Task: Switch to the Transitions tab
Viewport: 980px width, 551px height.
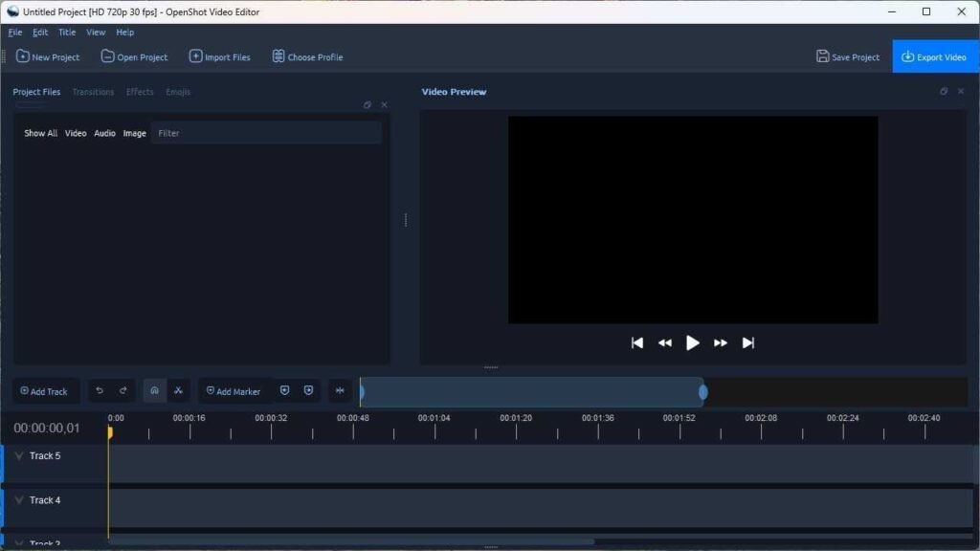Action: click(x=93, y=91)
